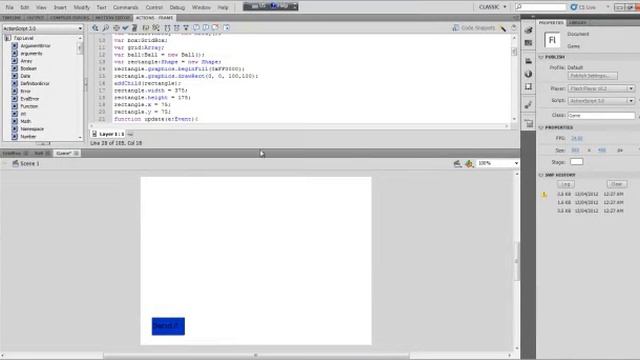The height and width of the screenshot is (360, 640).
Task: Switch to the Output tab
Action: 36,18
